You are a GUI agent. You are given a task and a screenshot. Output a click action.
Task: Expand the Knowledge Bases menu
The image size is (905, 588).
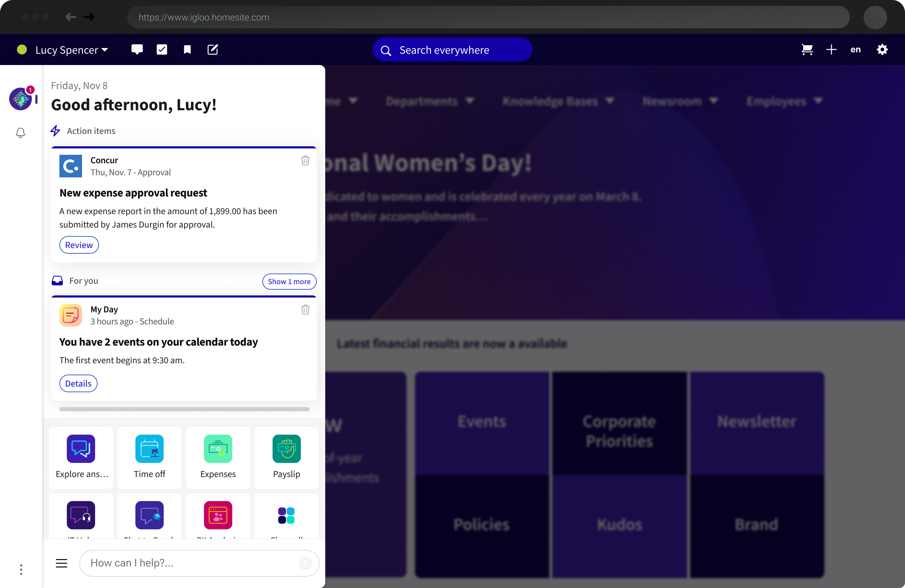(x=558, y=101)
